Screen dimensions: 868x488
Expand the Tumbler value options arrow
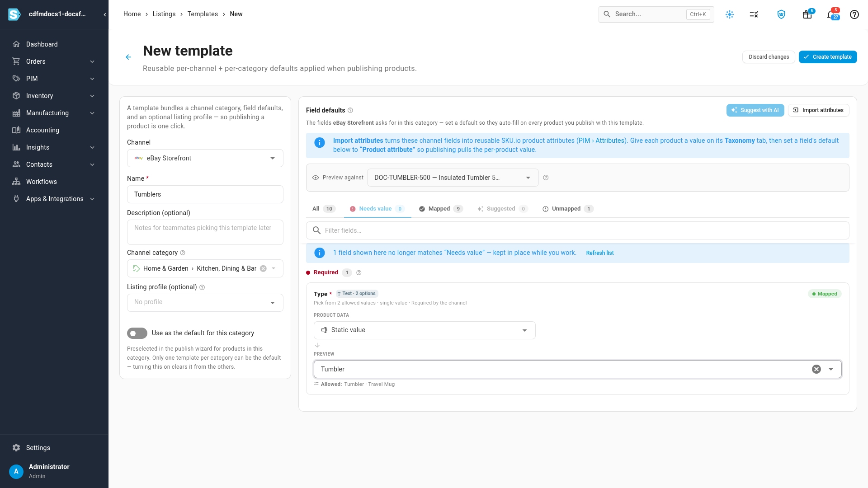click(831, 369)
